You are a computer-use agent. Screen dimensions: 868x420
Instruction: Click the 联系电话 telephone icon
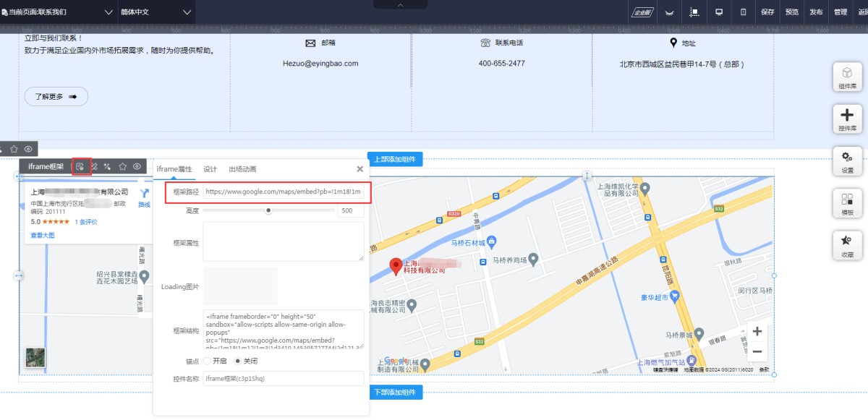point(485,43)
